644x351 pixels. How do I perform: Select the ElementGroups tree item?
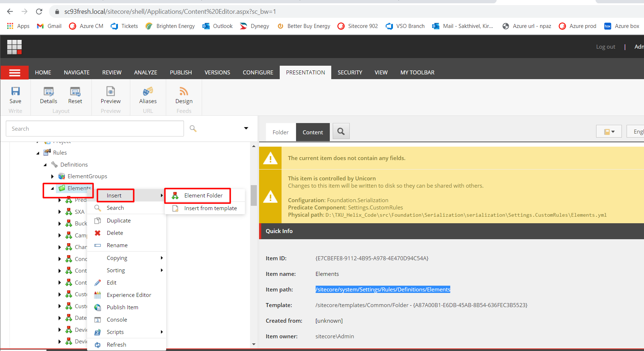point(87,176)
